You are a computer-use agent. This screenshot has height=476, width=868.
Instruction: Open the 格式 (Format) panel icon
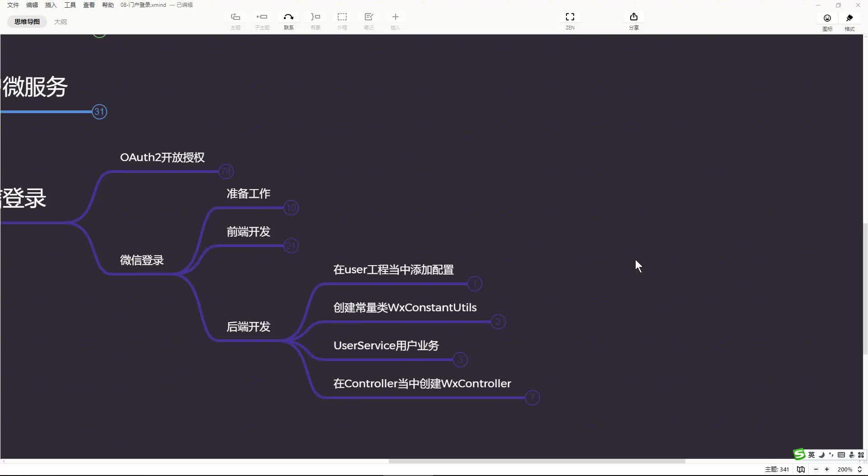coord(849,18)
